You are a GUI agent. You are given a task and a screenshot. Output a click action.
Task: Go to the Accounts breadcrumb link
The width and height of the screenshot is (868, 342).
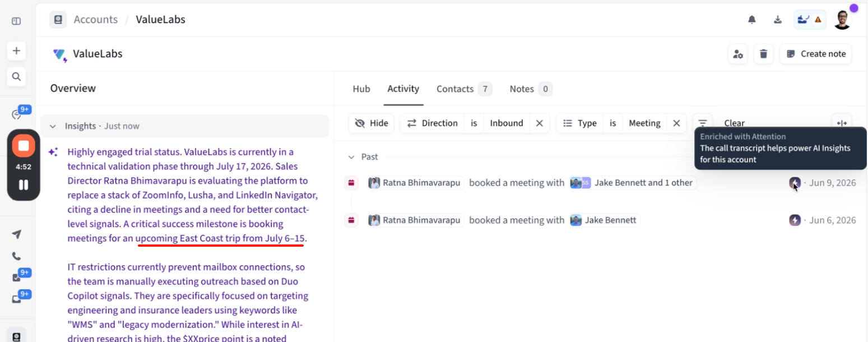[96, 20]
